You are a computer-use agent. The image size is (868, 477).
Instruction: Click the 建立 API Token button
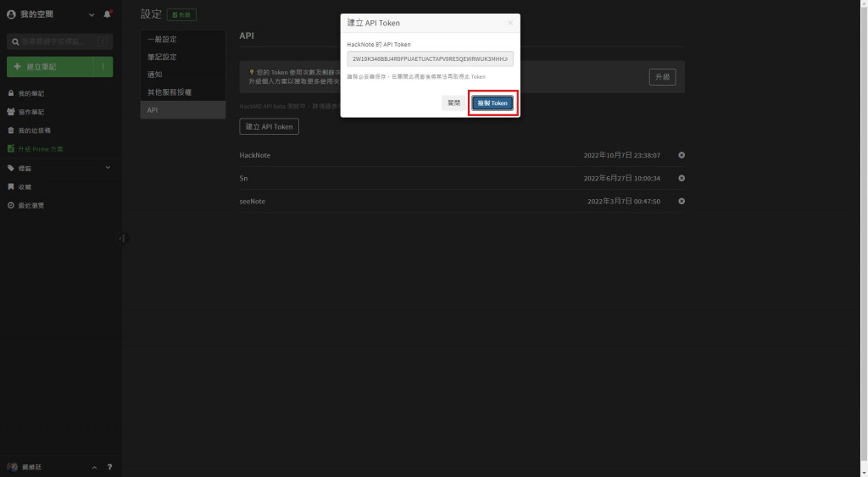(269, 127)
